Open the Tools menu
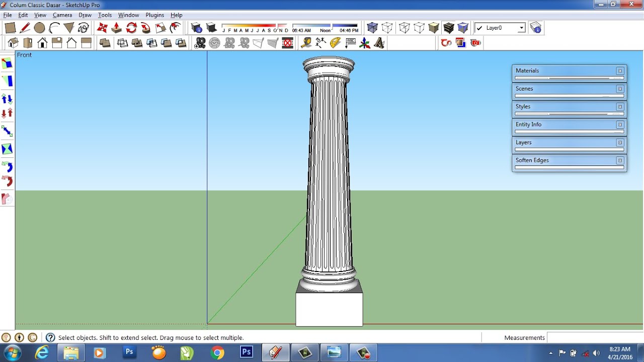This screenshot has width=644, height=362. point(105,15)
